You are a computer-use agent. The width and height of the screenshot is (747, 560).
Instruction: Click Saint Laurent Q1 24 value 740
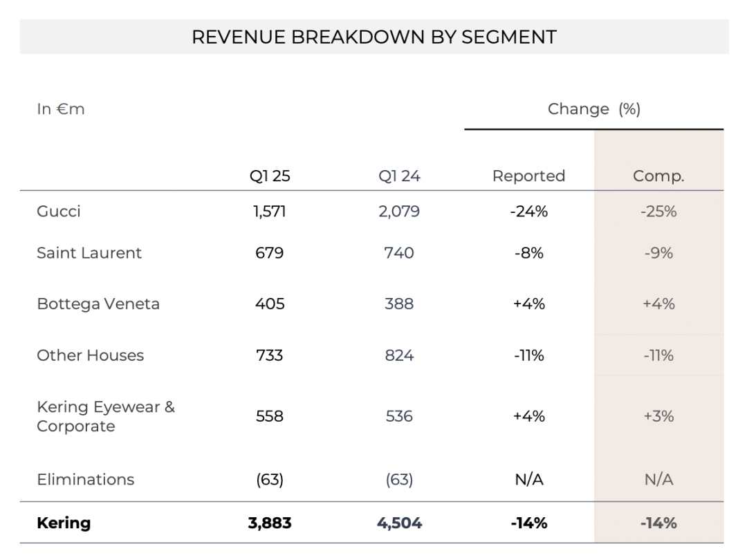pos(399,252)
